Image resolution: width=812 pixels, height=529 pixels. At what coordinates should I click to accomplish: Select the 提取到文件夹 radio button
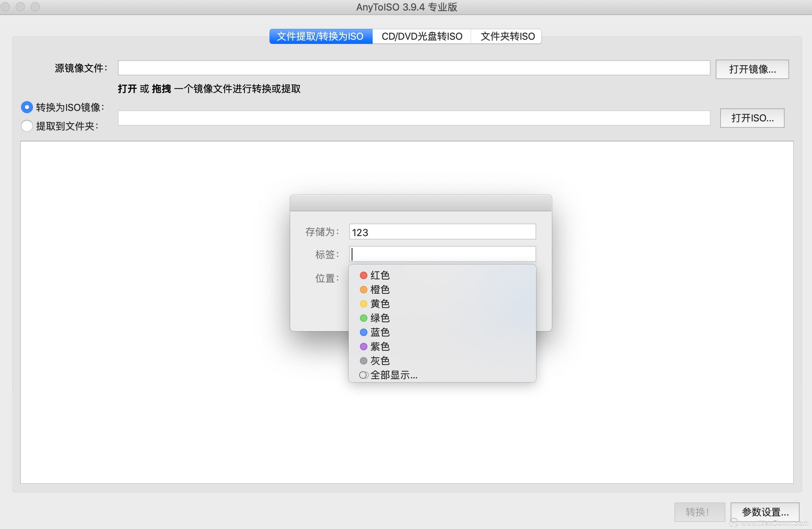(27, 126)
